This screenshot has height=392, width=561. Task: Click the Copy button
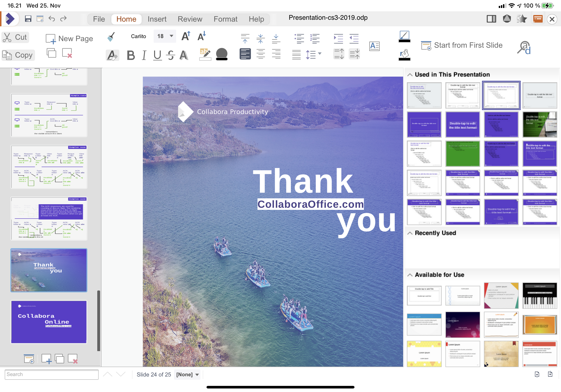tap(18, 55)
